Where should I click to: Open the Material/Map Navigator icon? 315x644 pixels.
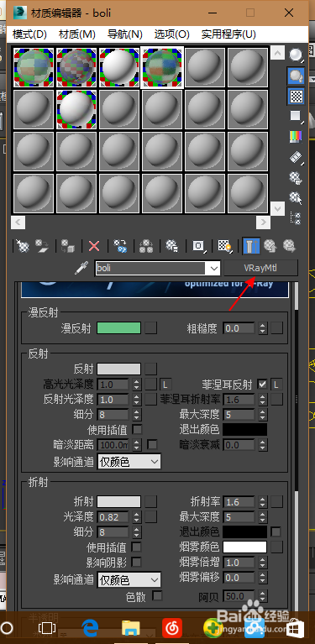(x=296, y=218)
